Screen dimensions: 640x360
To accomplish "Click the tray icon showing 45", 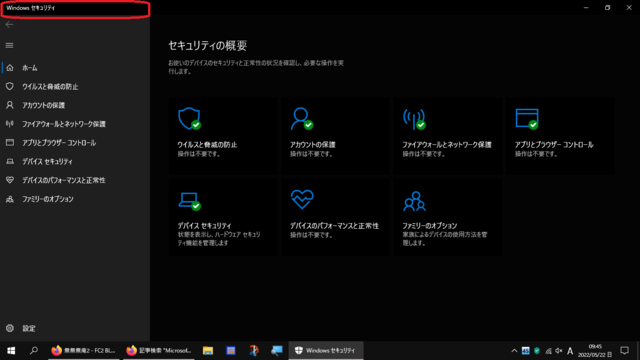I will [x=525, y=351].
